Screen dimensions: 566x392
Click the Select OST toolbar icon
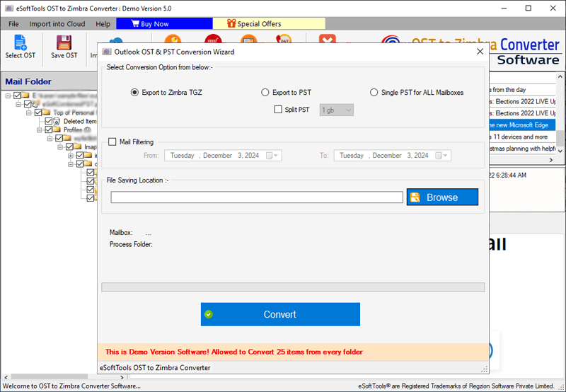21,42
